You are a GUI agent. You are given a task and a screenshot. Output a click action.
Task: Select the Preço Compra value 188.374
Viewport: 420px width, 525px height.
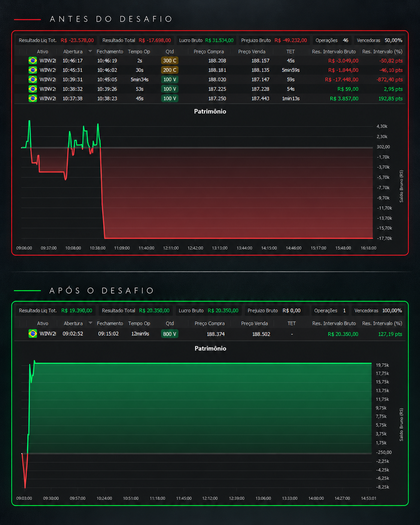point(216,334)
